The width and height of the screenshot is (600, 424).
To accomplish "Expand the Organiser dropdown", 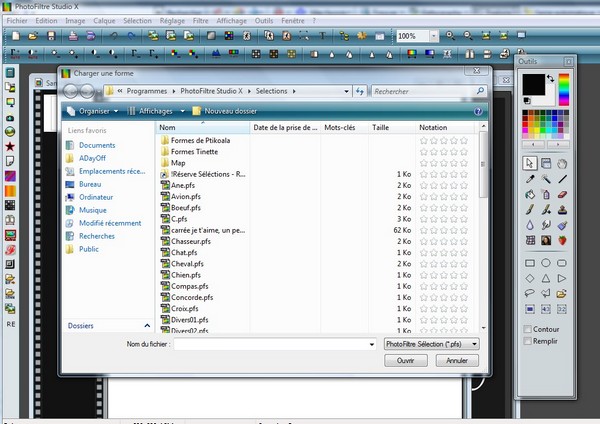I will [x=116, y=111].
